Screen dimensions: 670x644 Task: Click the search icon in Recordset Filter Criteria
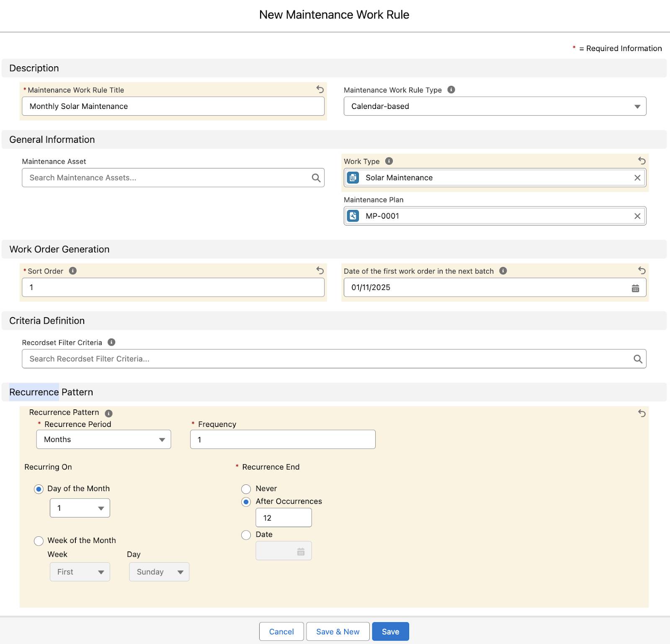(638, 359)
